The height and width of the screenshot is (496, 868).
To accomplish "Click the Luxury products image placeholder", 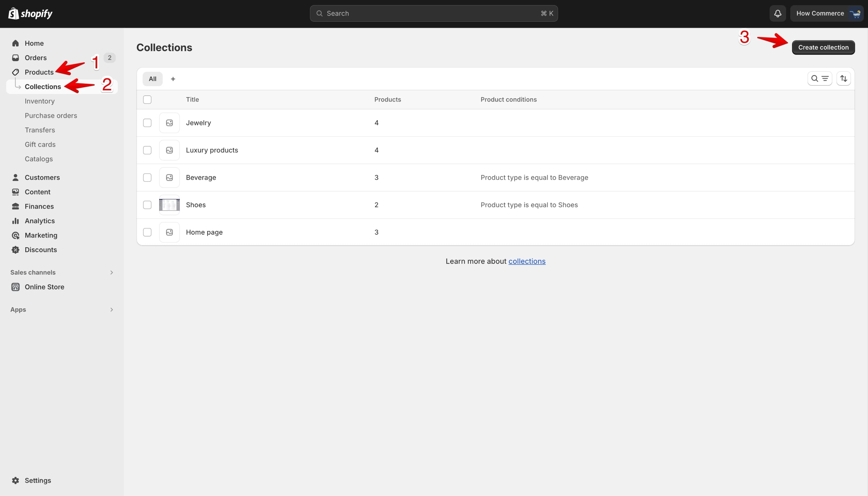I will coord(169,150).
